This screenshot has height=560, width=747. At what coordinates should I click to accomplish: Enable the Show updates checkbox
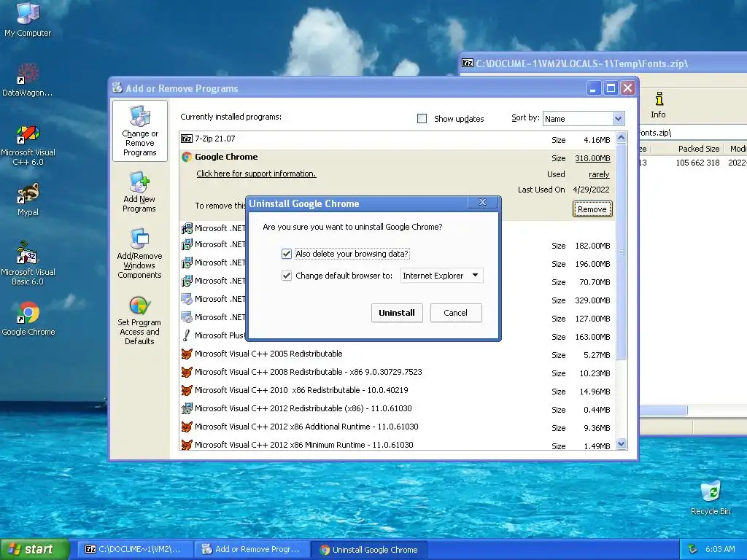click(422, 119)
